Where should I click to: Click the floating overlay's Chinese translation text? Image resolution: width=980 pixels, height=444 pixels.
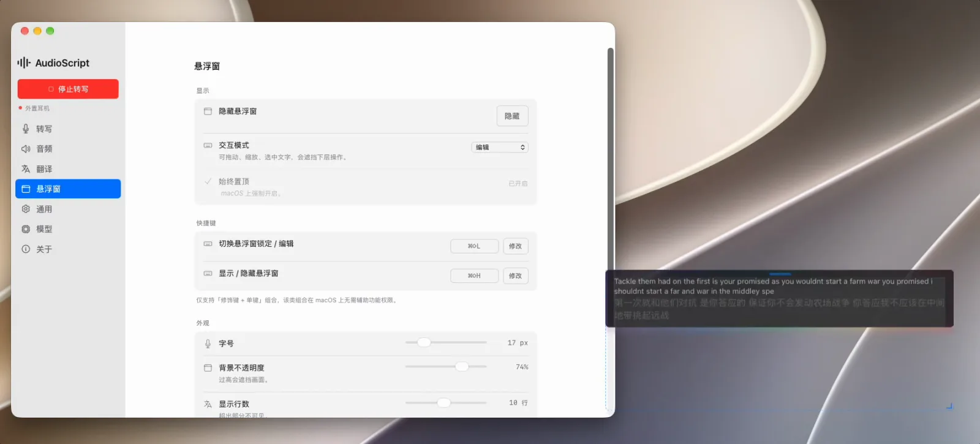779,309
